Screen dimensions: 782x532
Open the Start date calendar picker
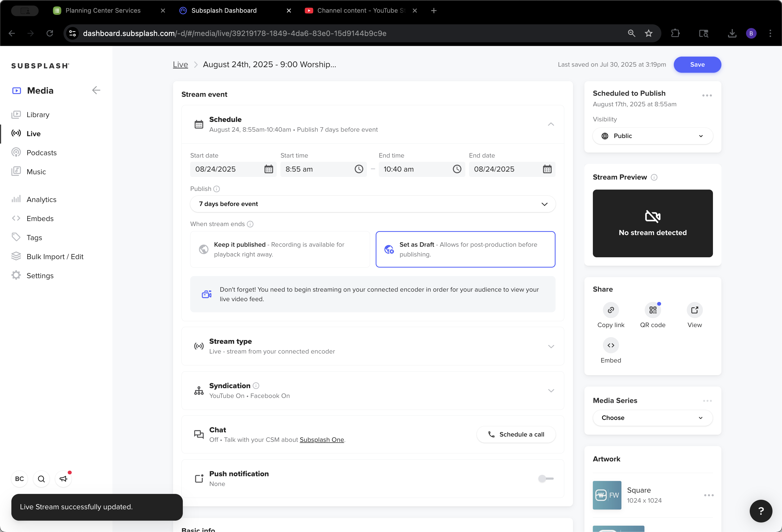point(269,169)
